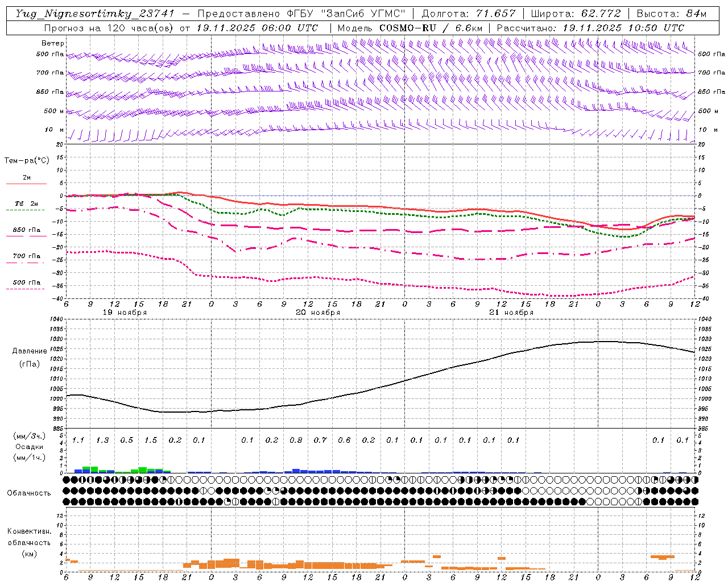Click the '(мм/1ч.)' precipitation unit label
728x582 pixels.
(30, 458)
